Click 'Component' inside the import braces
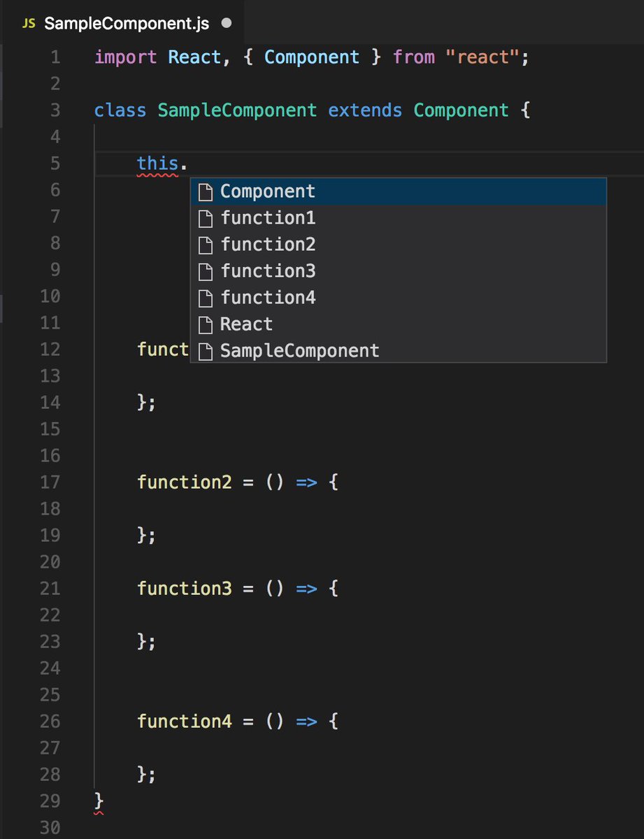 (312, 57)
